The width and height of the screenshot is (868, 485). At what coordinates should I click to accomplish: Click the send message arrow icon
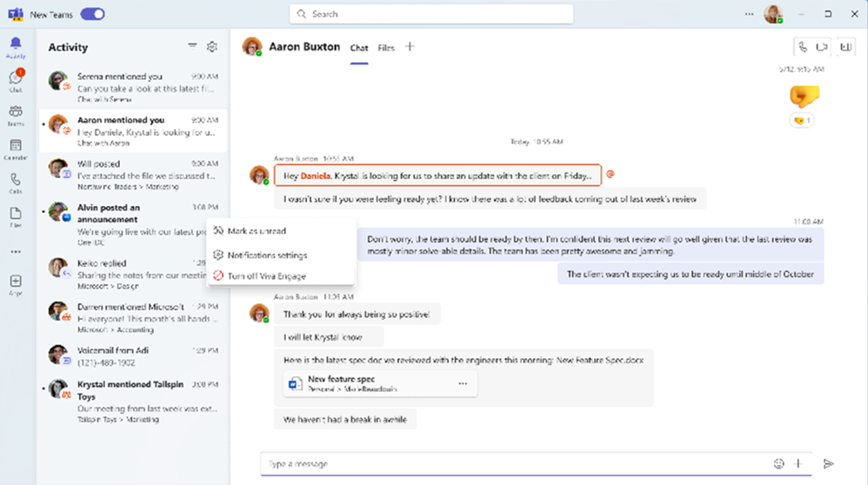click(828, 464)
